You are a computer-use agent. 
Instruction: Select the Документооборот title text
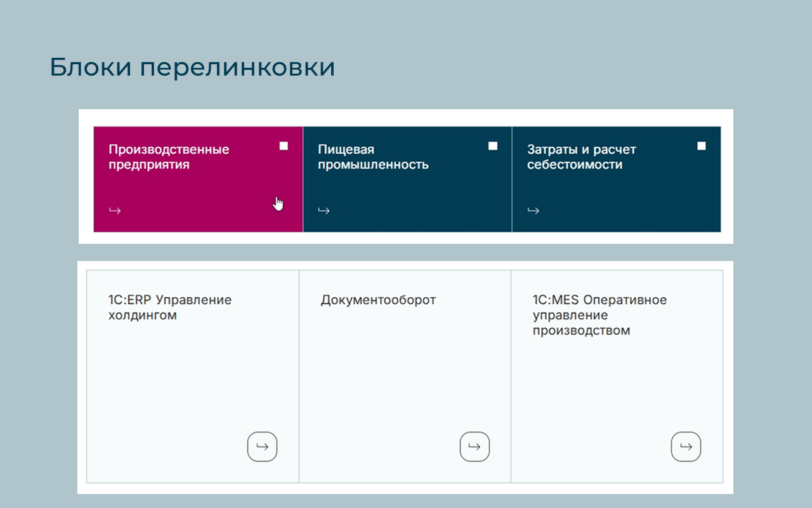tap(378, 300)
